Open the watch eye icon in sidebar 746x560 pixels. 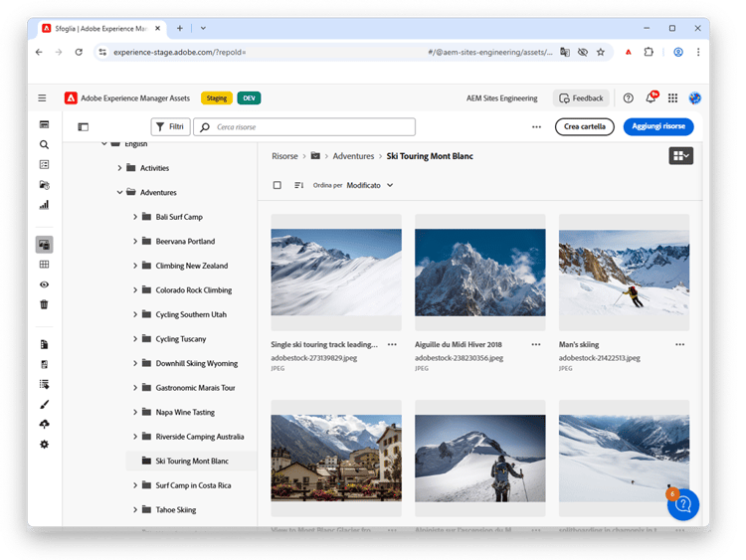click(x=44, y=284)
